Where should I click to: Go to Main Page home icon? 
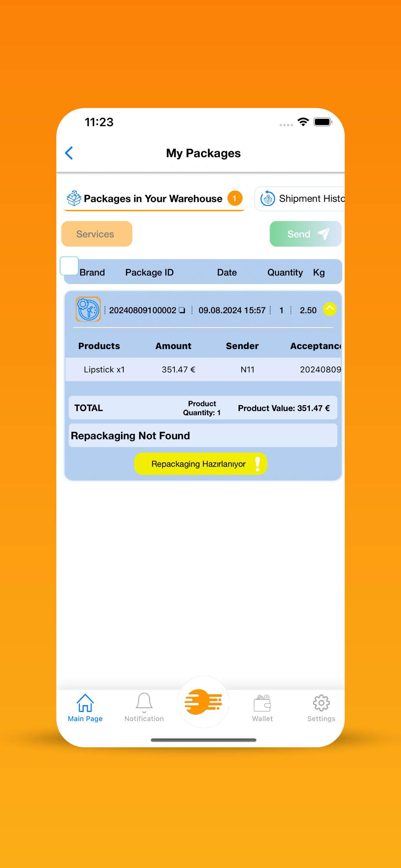(85, 707)
